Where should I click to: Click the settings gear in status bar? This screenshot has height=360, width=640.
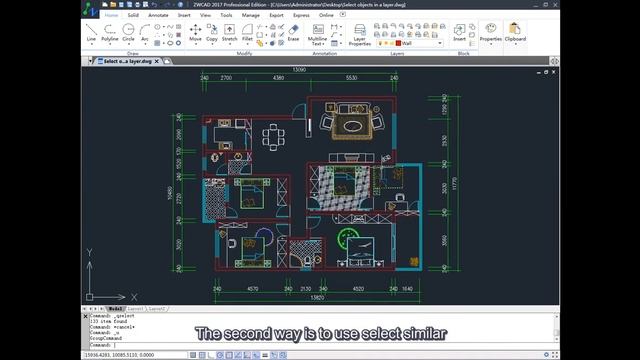pos(546,355)
